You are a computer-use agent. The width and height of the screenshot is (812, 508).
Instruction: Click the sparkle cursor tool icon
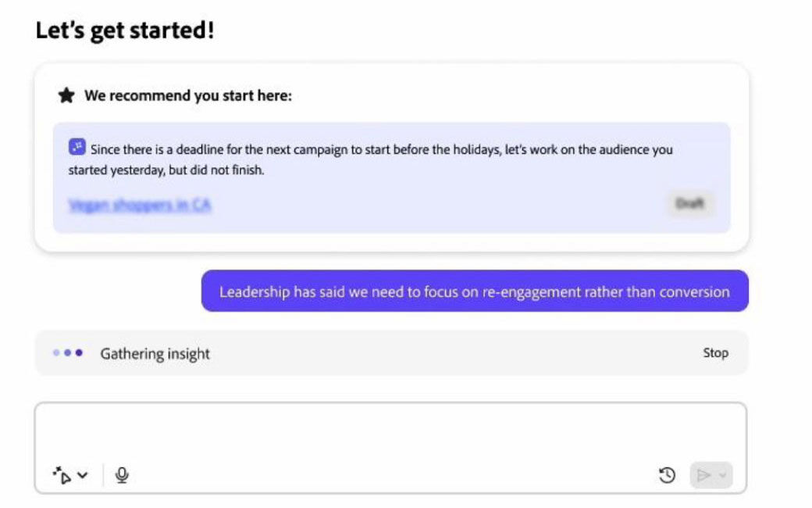(62, 475)
